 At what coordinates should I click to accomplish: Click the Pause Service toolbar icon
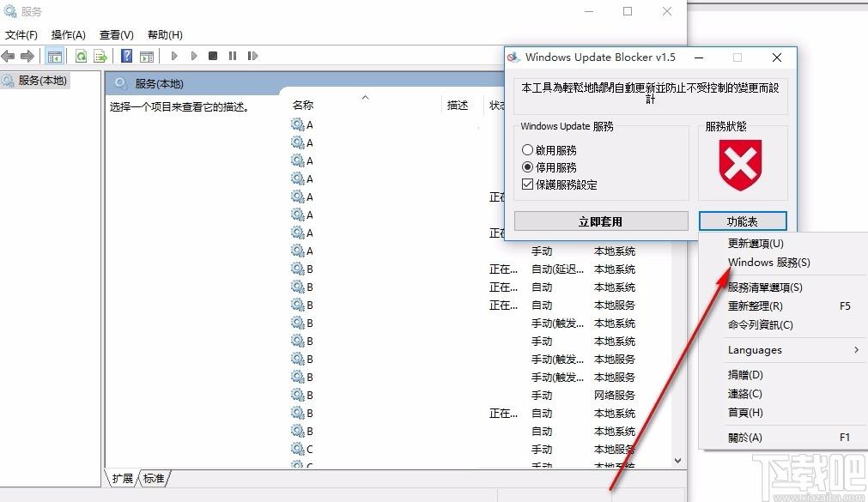point(233,55)
